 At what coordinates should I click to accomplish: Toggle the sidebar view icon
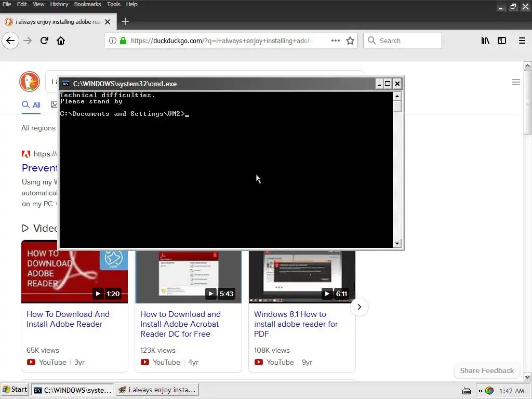pos(502,41)
